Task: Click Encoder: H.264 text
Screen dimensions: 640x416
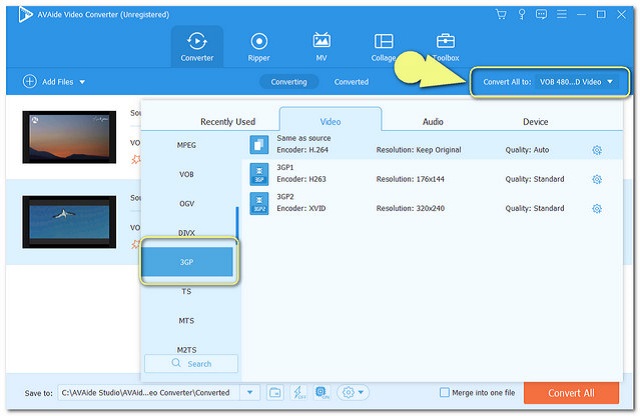Action: pos(302,150)
